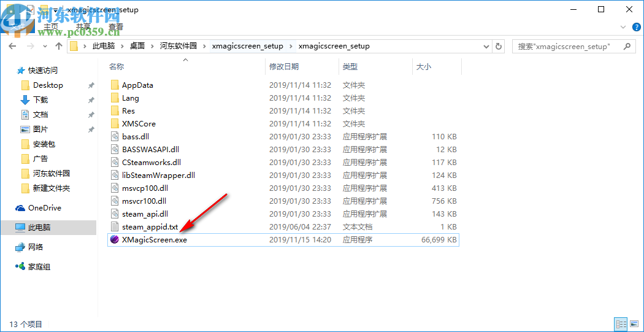Open 家庭组 in navigation pane
Image resolution: width=644 pixels, height=332 pixels.
point(33,267)
